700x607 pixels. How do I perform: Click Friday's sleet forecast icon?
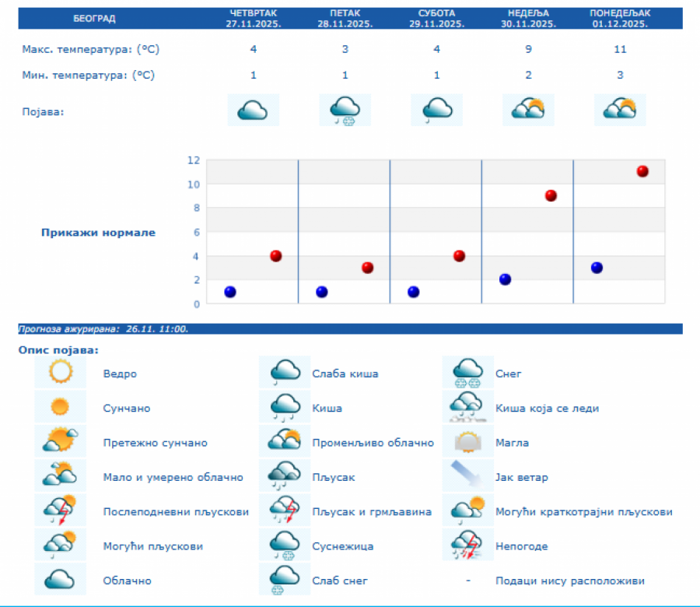point(345,110)
